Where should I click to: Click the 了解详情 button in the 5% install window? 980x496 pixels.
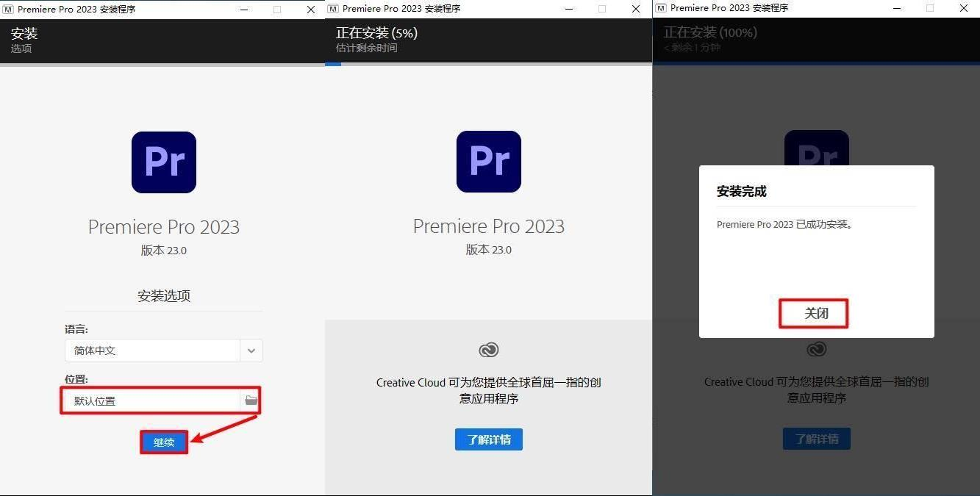[489, 439]
